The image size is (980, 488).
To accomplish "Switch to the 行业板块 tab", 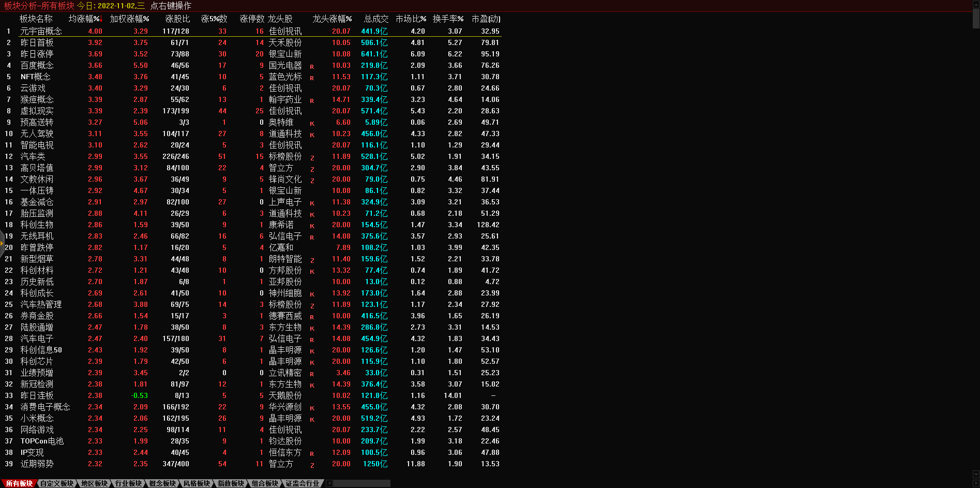I will coord(128,483).
